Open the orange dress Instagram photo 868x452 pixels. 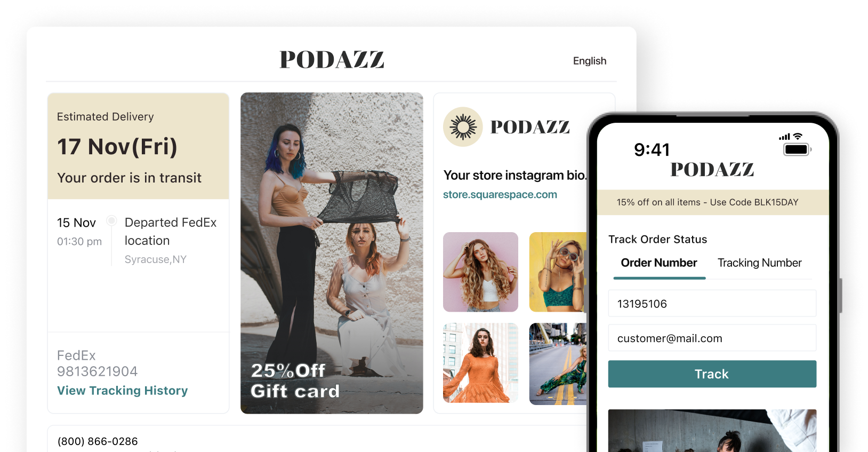point(480,363)
